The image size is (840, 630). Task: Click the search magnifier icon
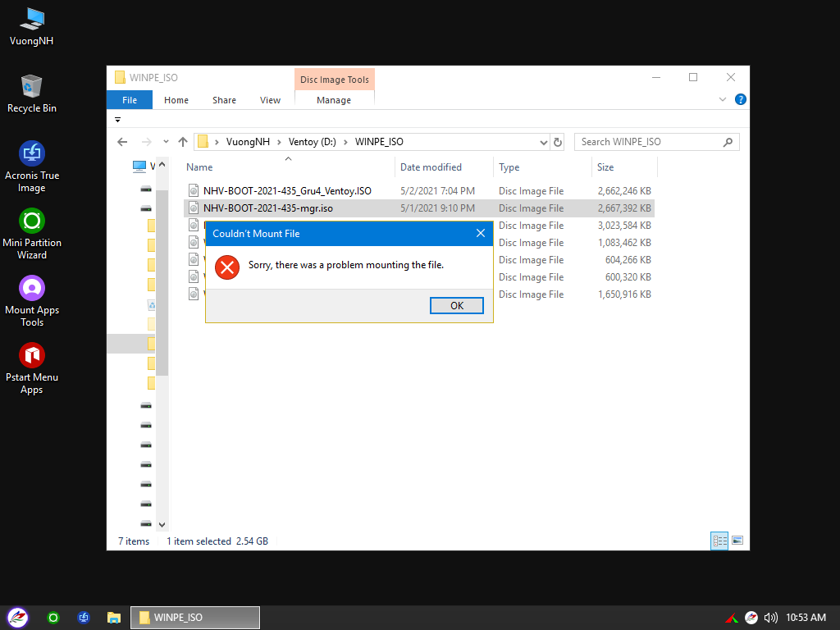click(x=728, y=142)
